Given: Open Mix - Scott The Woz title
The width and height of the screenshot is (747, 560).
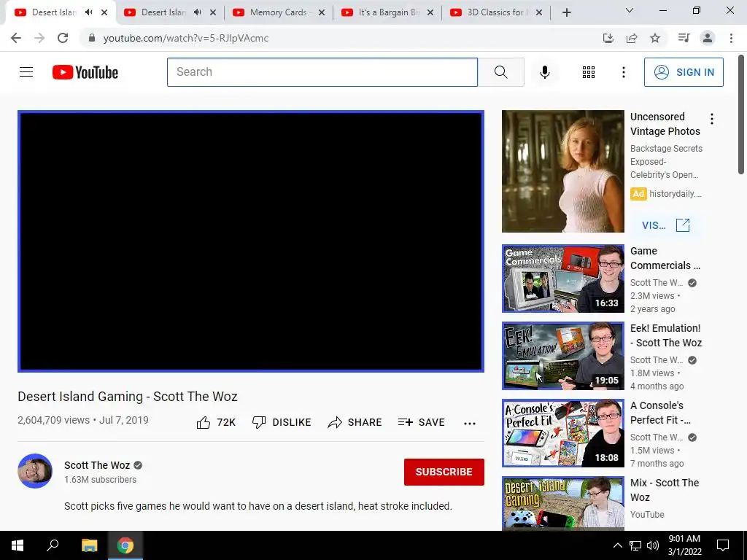Looking at the screenshot, I should [x=665, y=490].
